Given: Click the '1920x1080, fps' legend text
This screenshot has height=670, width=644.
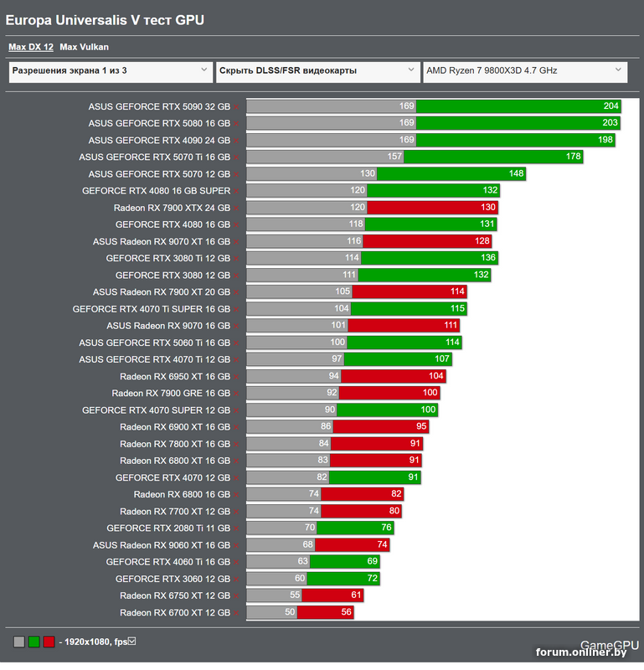Looking at the screenshot, I should [96, 642].
